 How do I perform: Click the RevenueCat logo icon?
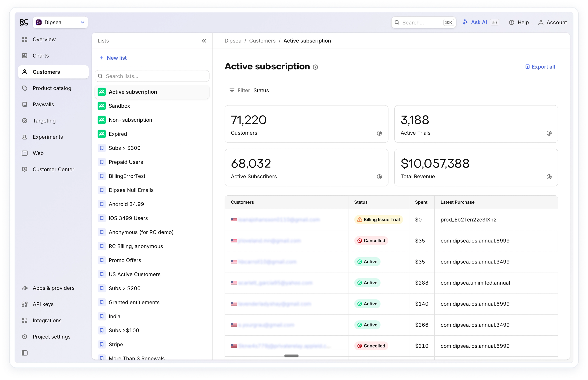[24, 22]
